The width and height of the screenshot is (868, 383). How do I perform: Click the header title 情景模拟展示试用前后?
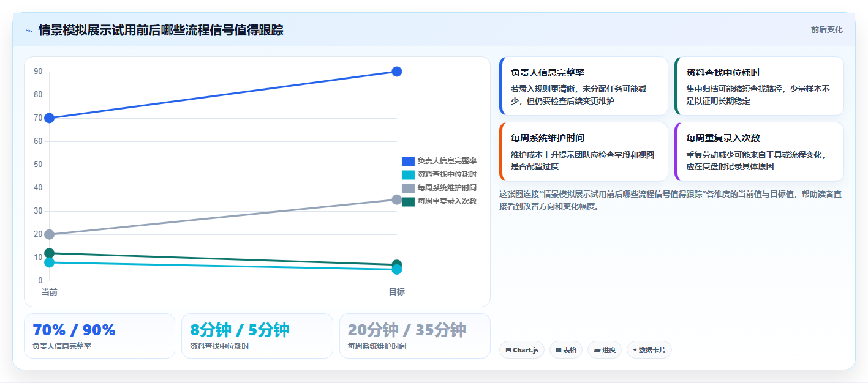tap(160, 31)
